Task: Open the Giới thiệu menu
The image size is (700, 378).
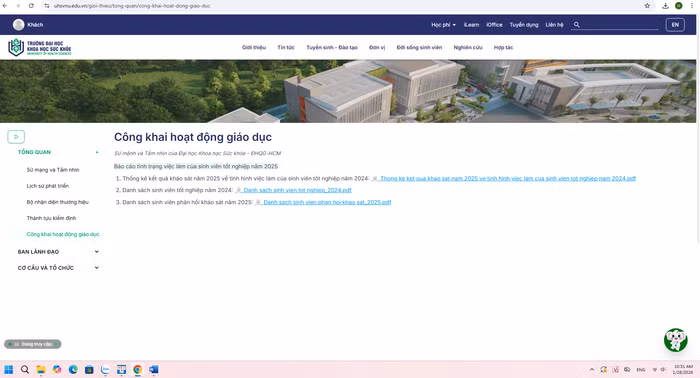Action: [254, 47]
